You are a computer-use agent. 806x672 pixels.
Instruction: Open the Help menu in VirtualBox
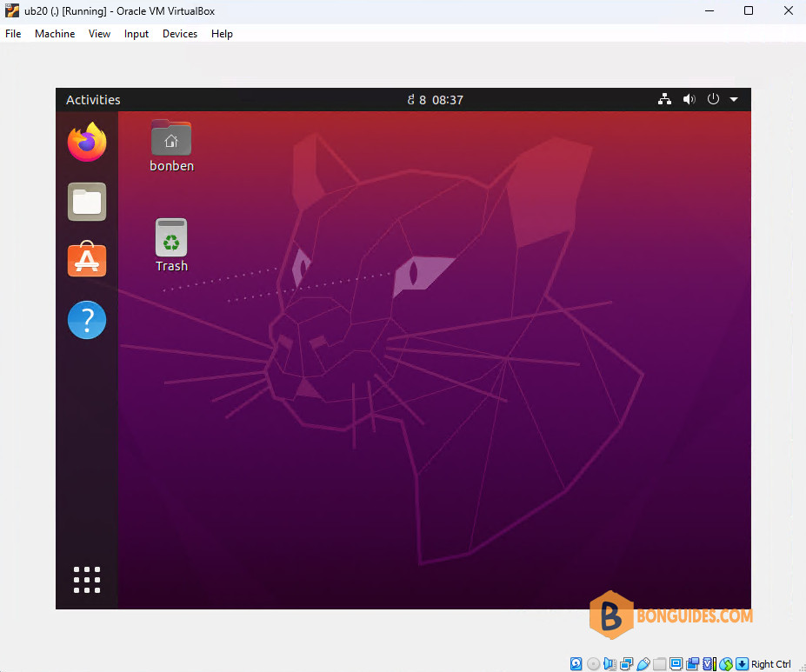(222, 34)
